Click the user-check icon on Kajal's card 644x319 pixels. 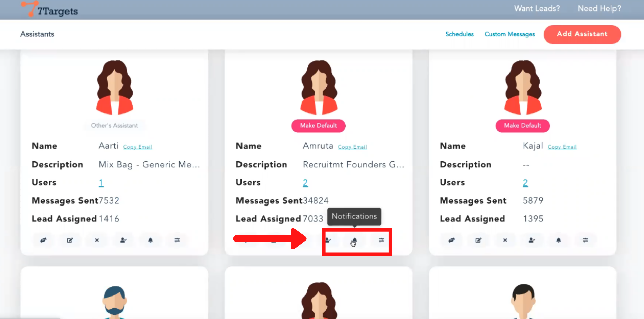(532, 240)
